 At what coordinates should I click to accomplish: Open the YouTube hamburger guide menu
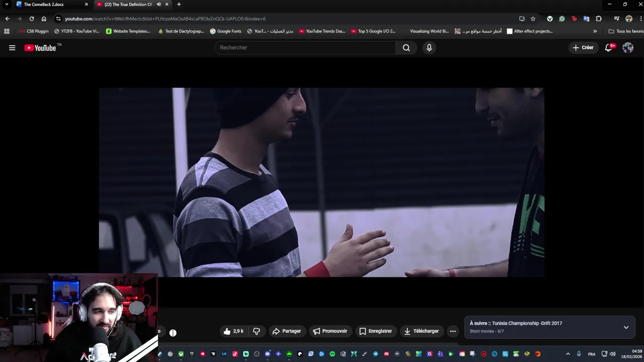coord(12,48)
